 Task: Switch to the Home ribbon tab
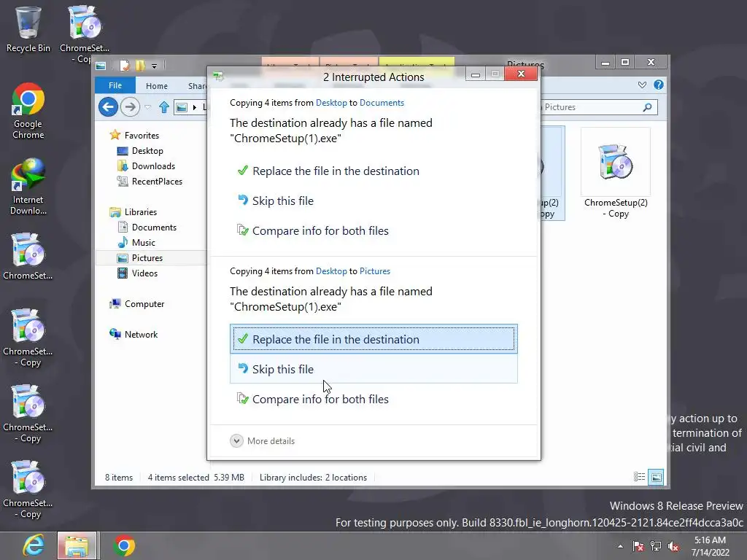[x=157, y=86]
